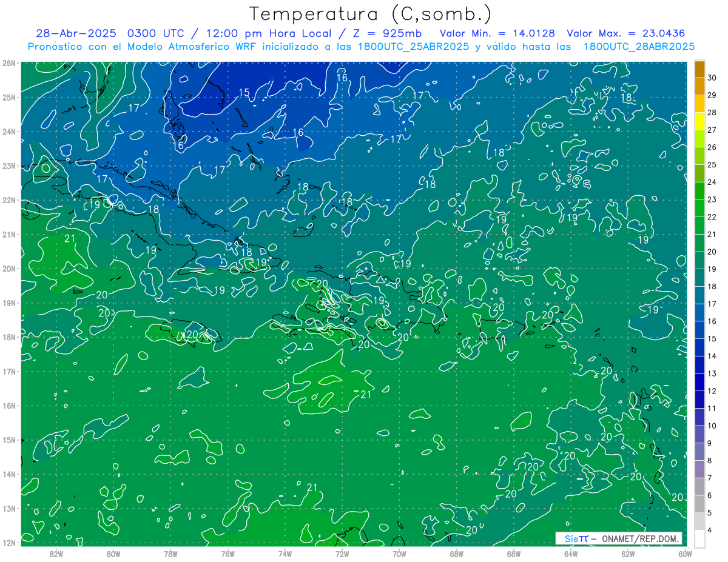Click the "74W" longitude axis label
The image size is (728, 562).
click(x=285, y=554)
